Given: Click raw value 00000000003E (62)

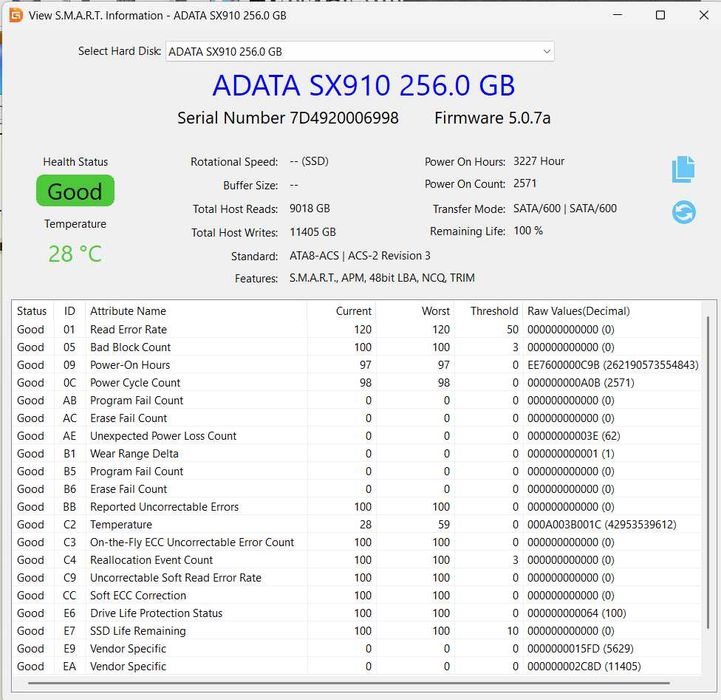Looking at the screenshot, I should pos(573,436).
